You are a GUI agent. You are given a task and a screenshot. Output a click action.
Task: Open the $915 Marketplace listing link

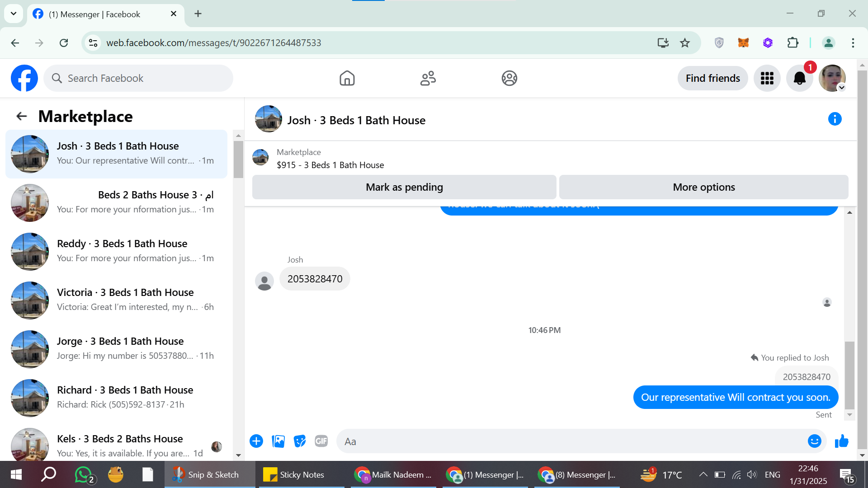[330, 165]
